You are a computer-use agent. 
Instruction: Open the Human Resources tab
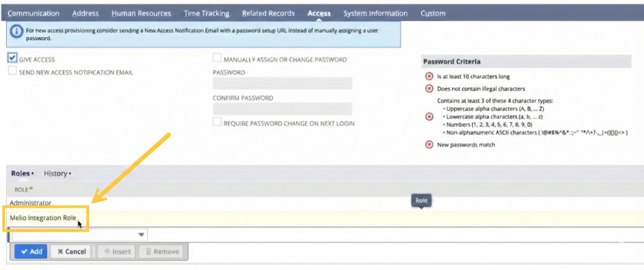[x=141, y=13]
